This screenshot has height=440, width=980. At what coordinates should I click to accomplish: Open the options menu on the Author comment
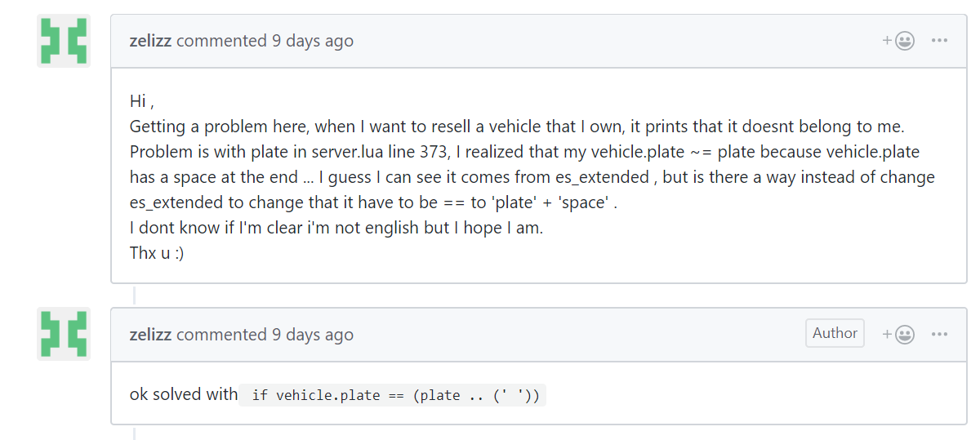coord(939,334)
